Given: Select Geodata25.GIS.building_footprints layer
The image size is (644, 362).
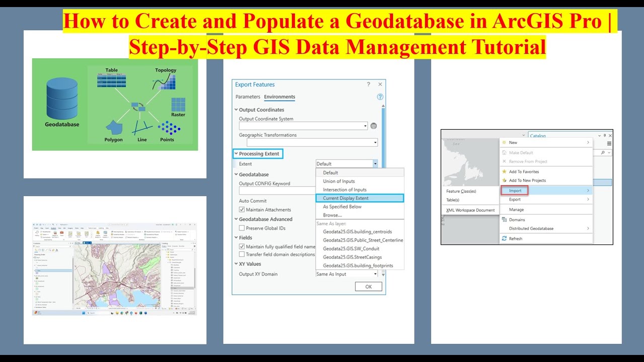Looking at the screenshot, I should 360,265.
